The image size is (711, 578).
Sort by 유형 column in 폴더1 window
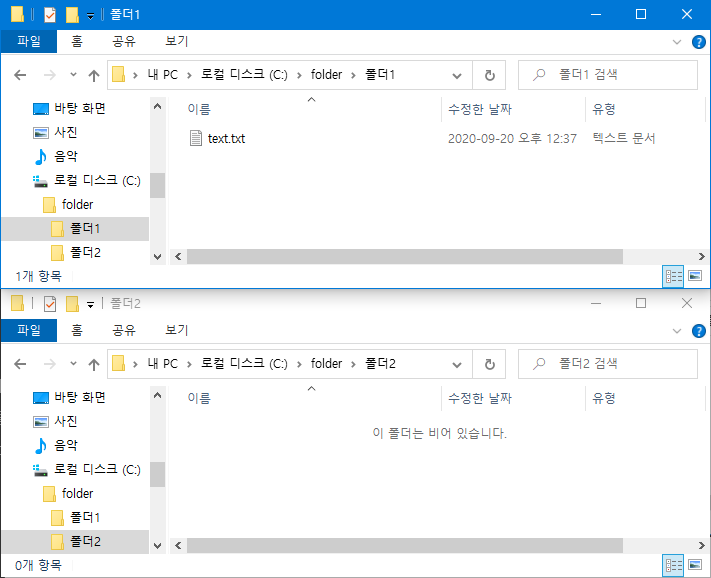pyautogui.click(x=604, y=109)
